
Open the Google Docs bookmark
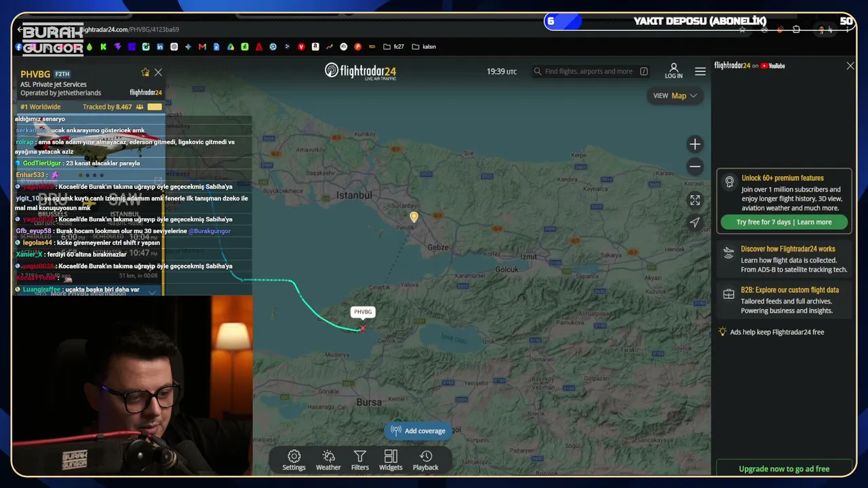[x=216, y=47]
